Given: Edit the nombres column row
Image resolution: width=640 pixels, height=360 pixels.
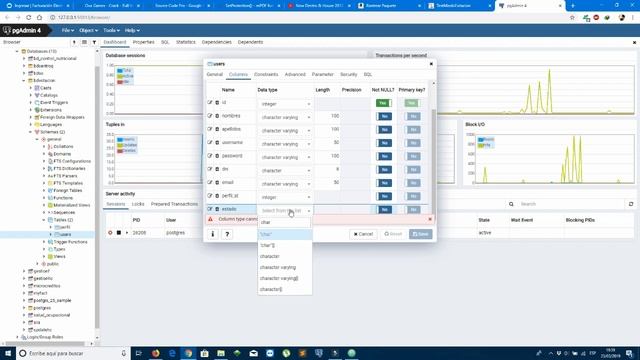Looking at the screenshot, I should 210,116.
